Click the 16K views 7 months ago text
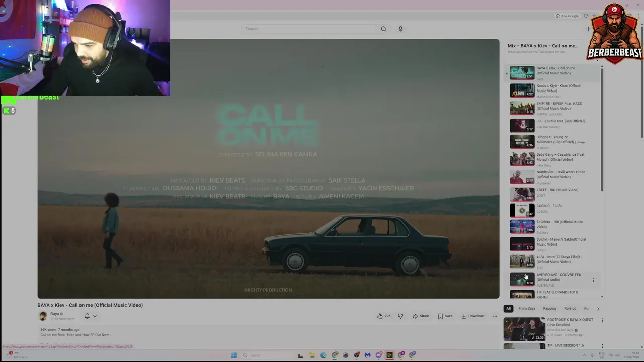The width and height of the screenshot is (644, 362). [x=60, y=330]
